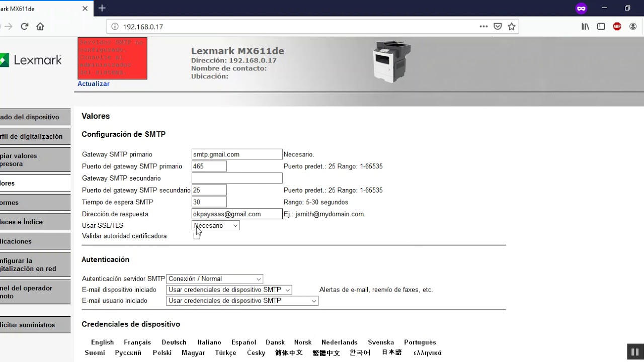Switch language to Suomi
The height and width of the screenshot is (362, 644).
click(x=95, y=353)
